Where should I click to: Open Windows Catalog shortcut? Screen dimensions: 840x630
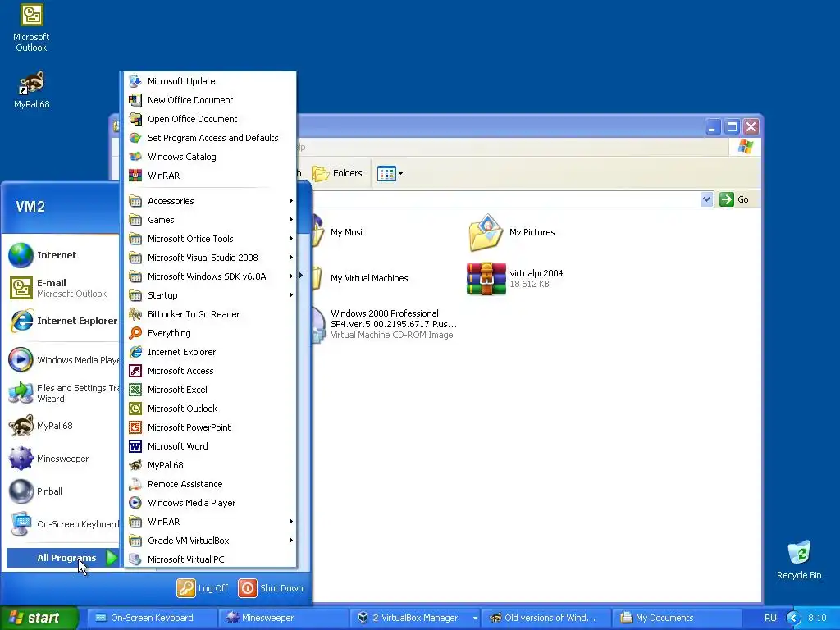(x=210, y=157)
